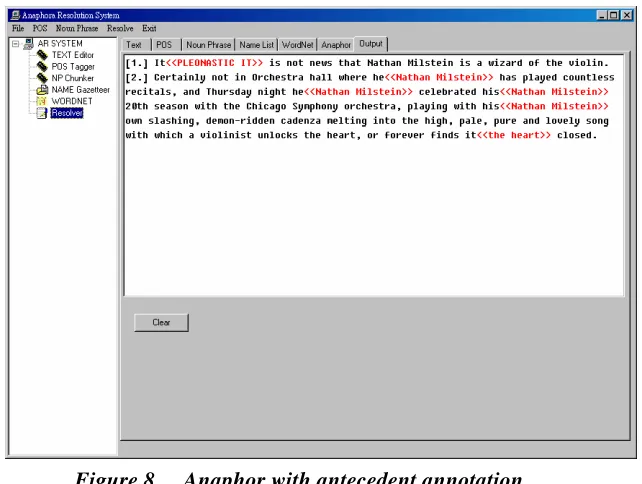Select AR SYSTEM in the tree
This screenshot has width=642, height=484.
[x=60, y=43]
